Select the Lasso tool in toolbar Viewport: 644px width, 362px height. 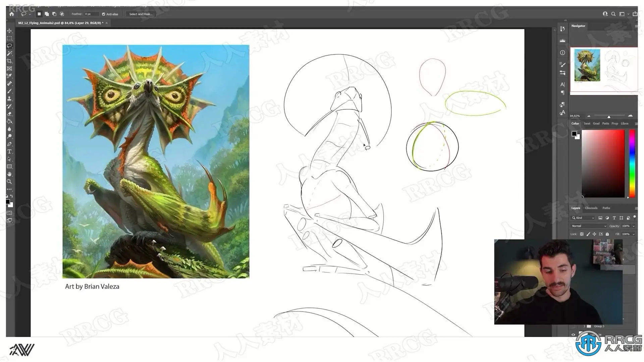coord(9,46)
